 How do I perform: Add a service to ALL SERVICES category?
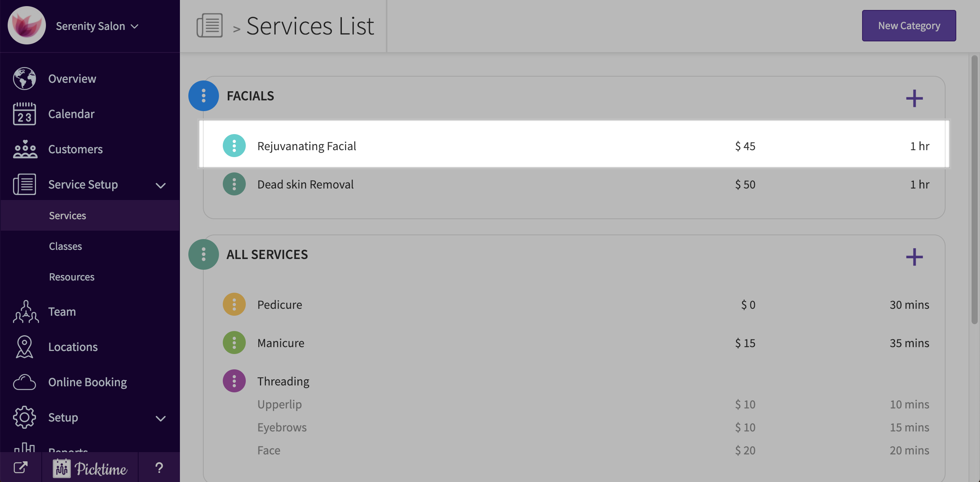click(x=914, y=257)
